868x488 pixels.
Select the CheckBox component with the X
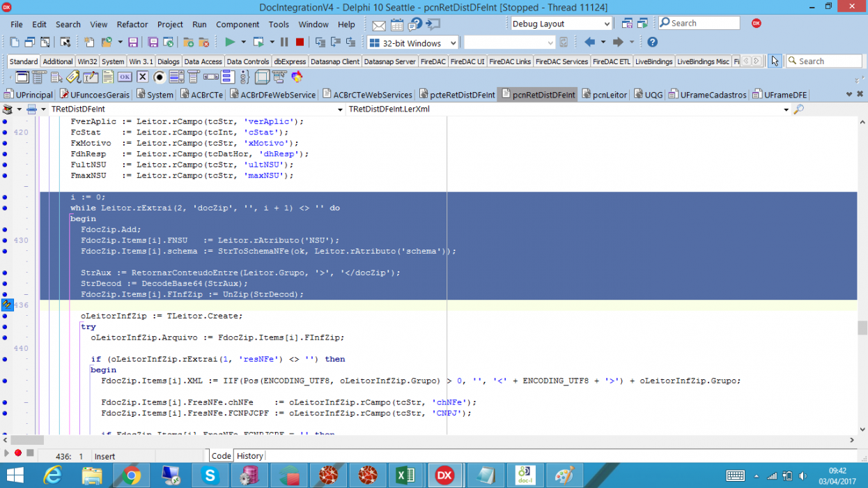[x=143, y=77]
